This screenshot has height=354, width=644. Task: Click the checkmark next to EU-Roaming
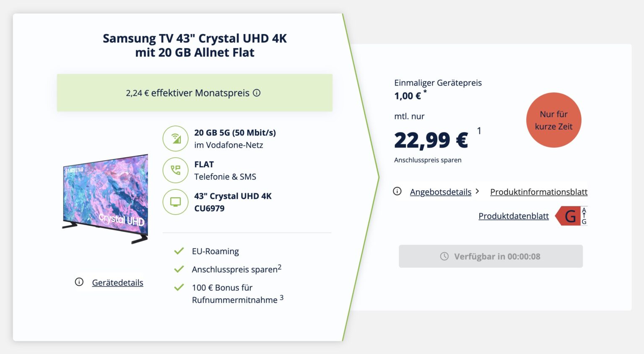coord(179,250)
